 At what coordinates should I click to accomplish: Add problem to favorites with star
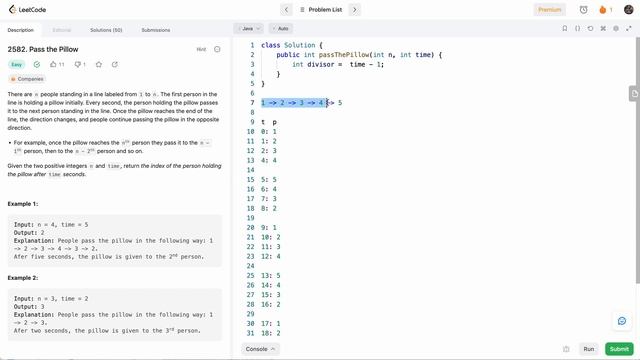tap(99, 64)
